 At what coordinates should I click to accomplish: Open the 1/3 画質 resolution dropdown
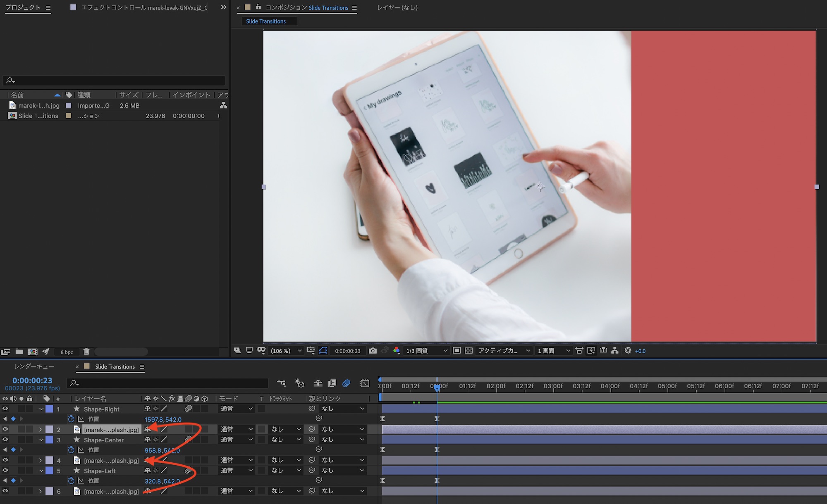pyautogui.click(x=426, y=351)
